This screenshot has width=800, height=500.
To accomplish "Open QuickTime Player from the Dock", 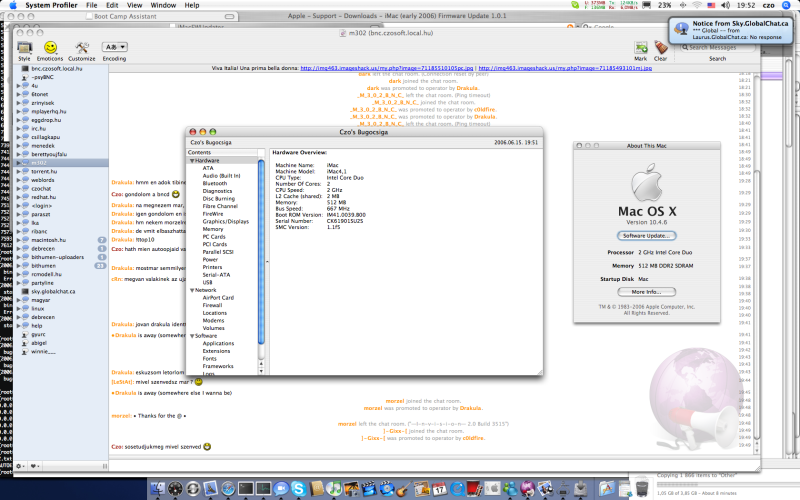I will [457, 489].
